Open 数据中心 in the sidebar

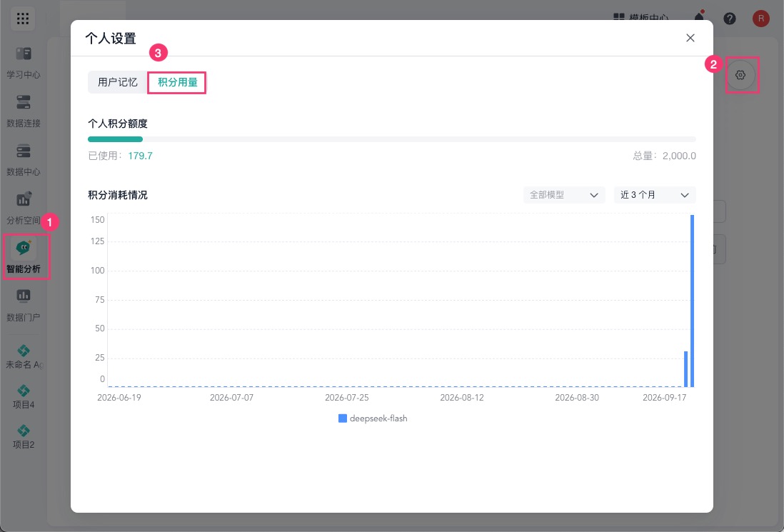click(24, 160)
